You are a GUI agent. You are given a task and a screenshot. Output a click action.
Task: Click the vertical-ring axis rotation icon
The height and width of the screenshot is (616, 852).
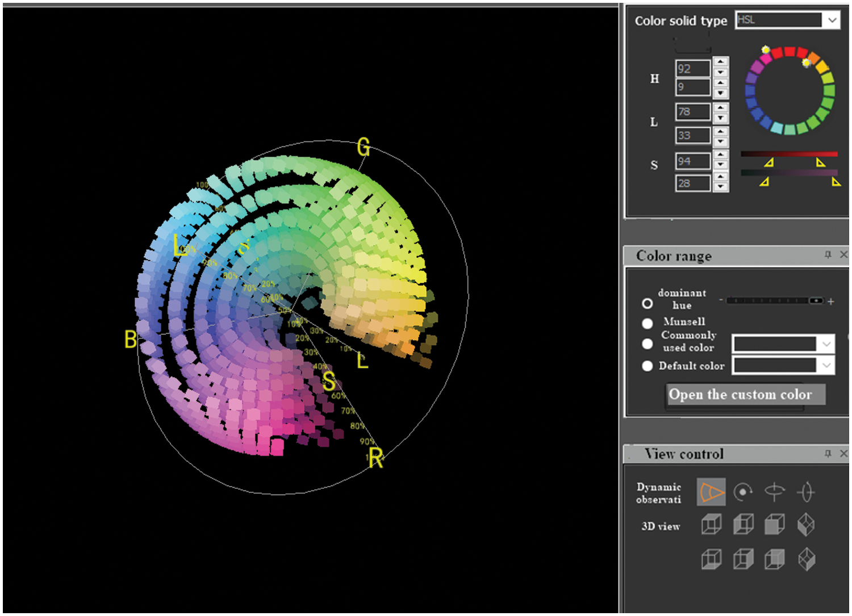pyautogui.click(x=806, y=492)
